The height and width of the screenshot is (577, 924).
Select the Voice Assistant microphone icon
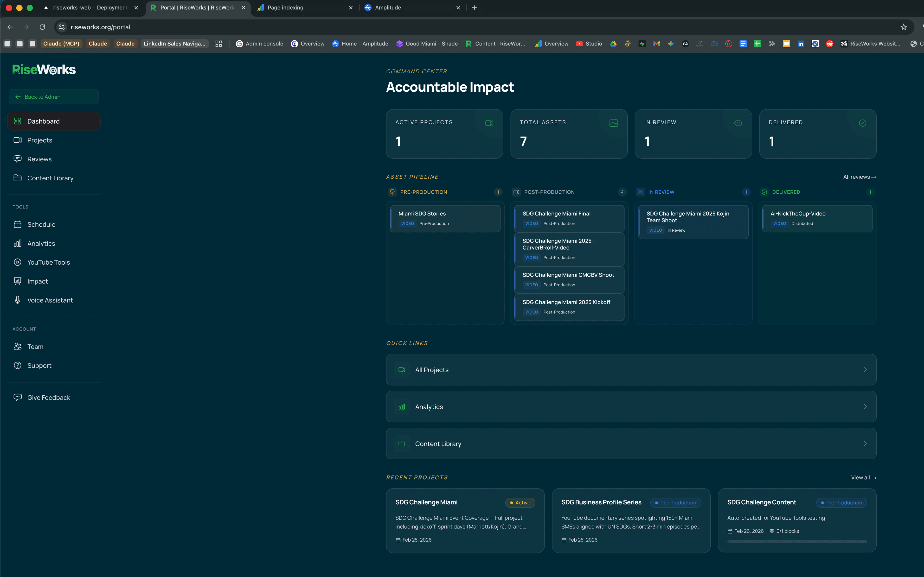point(18,300)
